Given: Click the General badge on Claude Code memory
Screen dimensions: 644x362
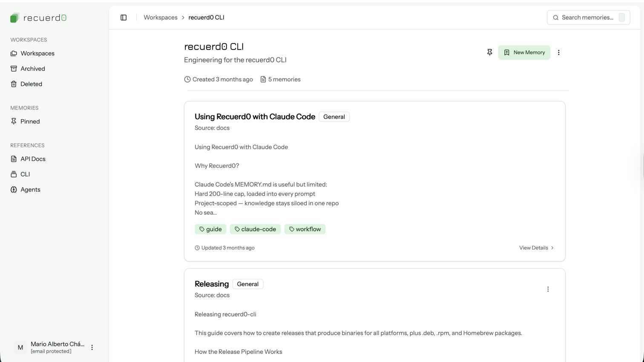Looking at the screenshot, I should [x=334, y=117].
